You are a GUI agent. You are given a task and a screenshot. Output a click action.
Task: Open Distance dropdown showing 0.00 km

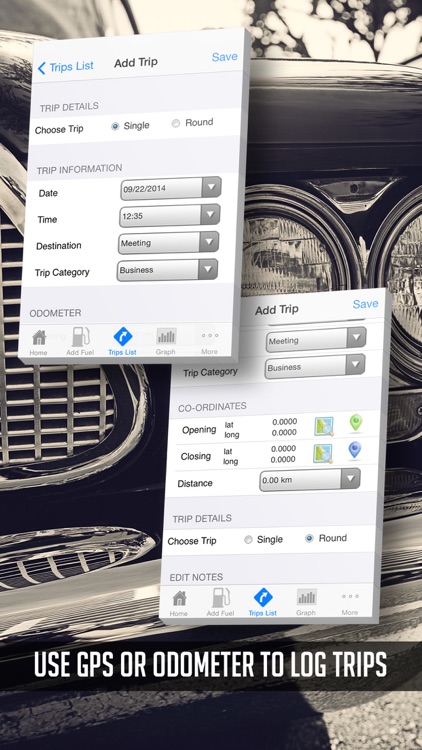(x=310, y=480)
